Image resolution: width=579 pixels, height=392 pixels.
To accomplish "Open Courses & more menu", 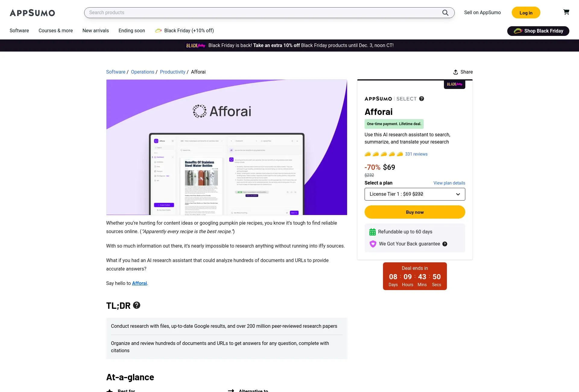I will (x=56, y=31).
